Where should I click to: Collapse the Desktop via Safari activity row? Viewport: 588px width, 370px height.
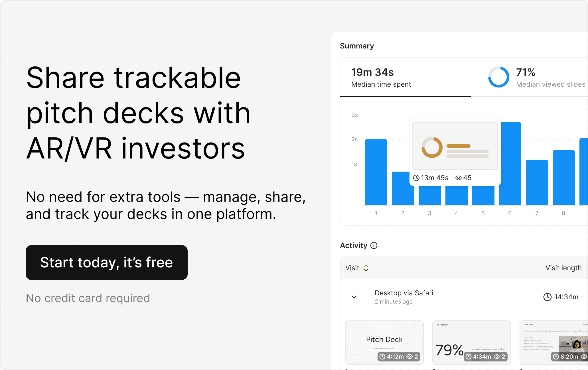(x=354, y=297)
